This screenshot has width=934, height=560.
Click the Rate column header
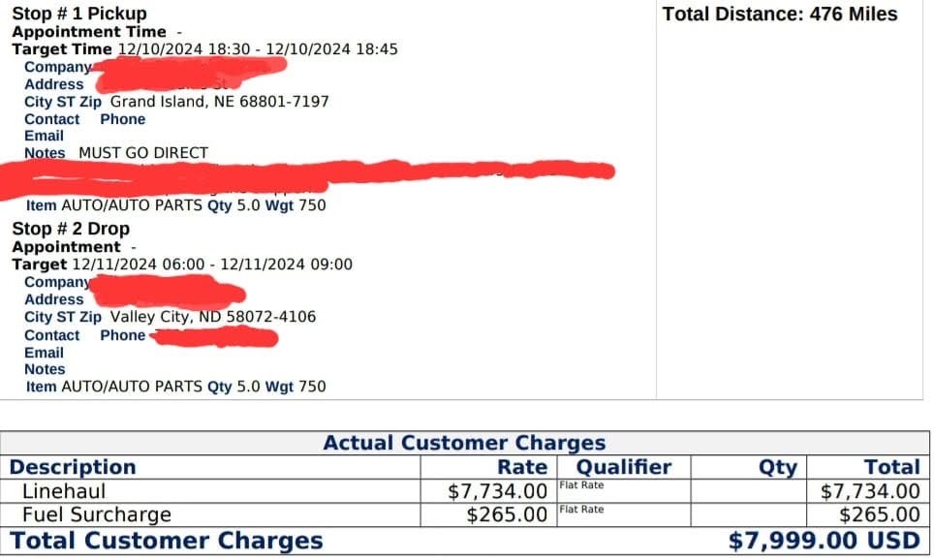tap(522, 467)
